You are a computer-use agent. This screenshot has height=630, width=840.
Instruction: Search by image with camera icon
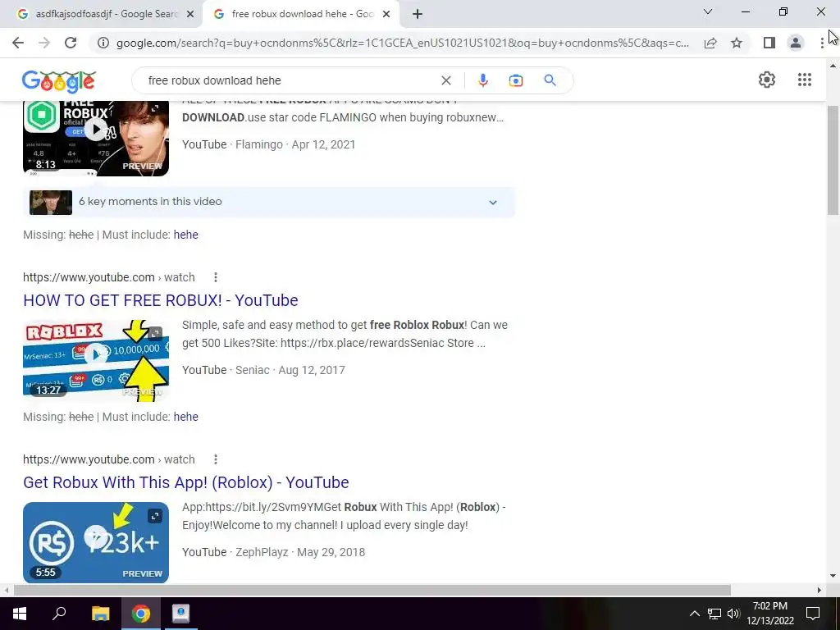coord(516,80)
